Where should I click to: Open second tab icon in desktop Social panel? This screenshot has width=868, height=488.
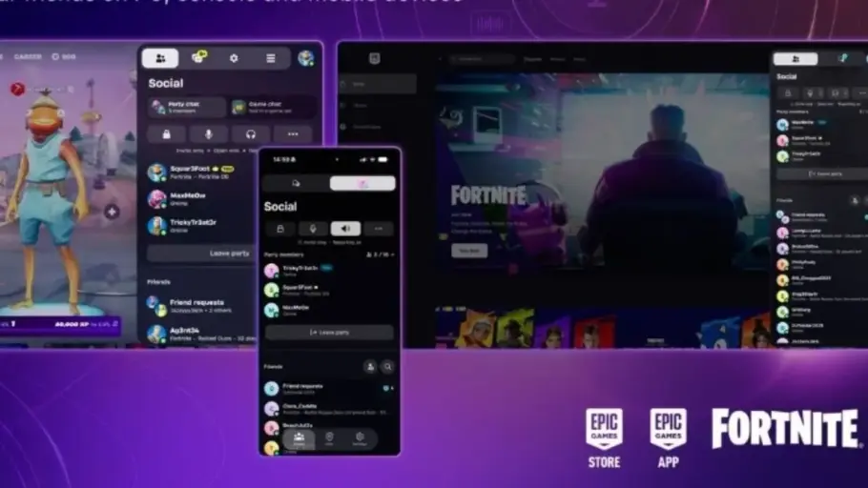[842, 58]
